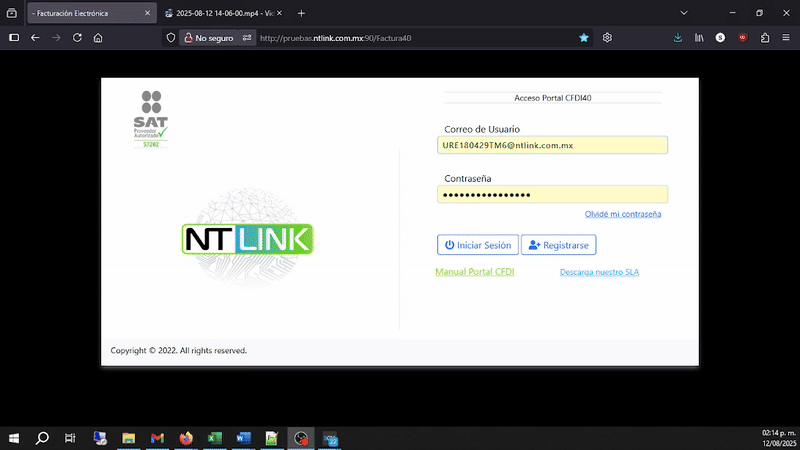Click the taskbar clock and date
The width and height of the screenshot is (800, 450).
[x=779, y=438]
